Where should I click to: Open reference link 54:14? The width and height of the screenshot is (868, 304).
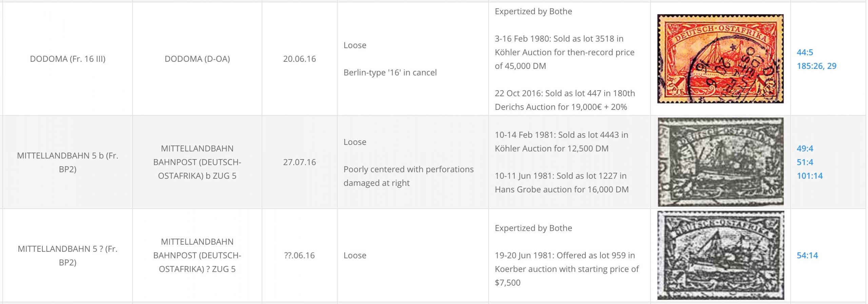coord(807,255)
